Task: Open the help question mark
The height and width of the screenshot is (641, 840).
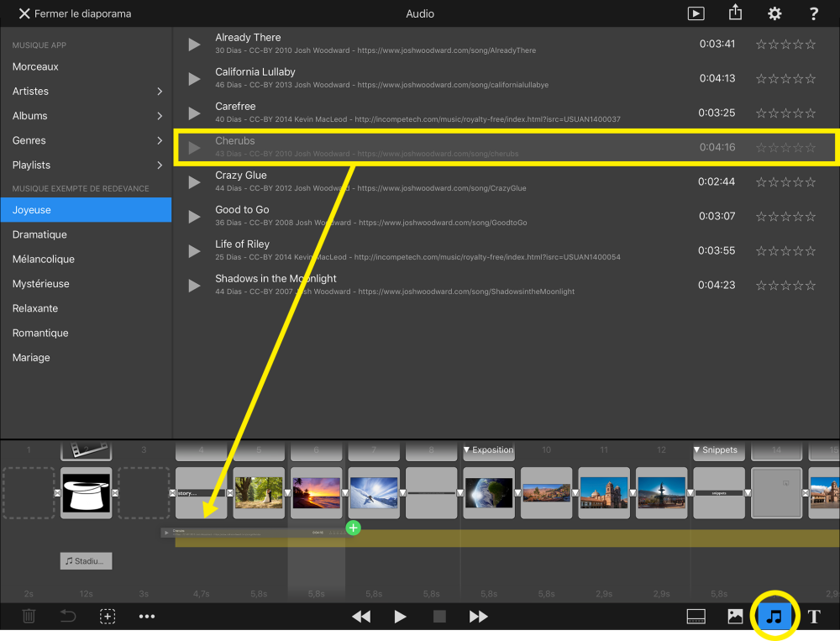Action: [813, 13]
